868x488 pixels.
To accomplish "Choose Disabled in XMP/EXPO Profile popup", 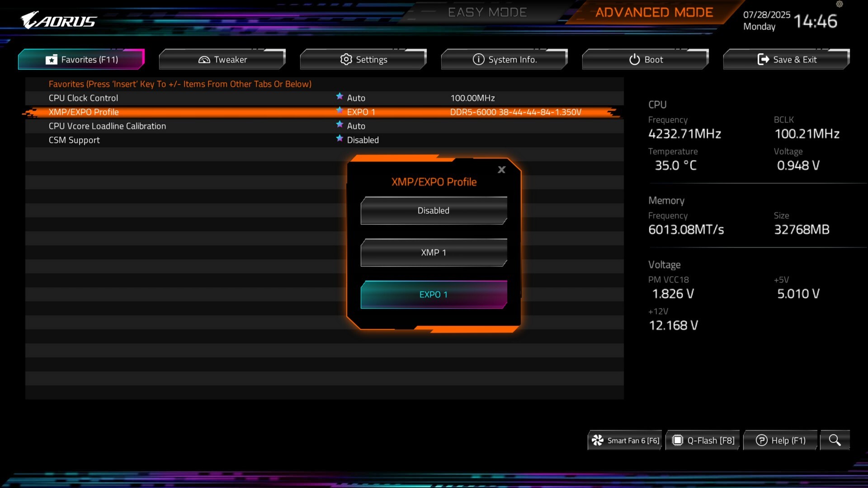I will click(x=434, y=211).
